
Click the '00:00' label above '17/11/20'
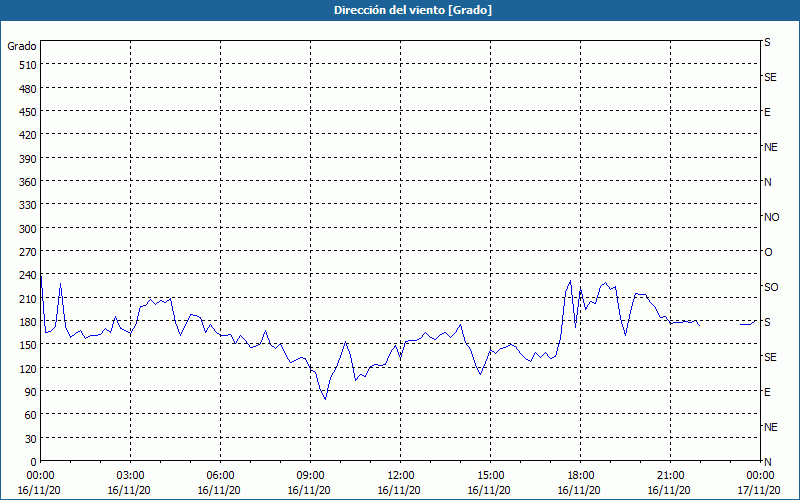[760, 476]
